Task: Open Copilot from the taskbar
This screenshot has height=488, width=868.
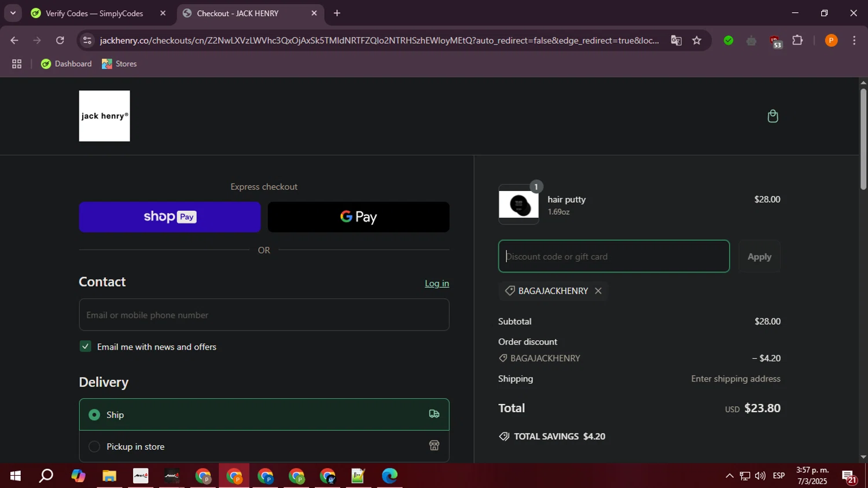Action: point(78,476)
